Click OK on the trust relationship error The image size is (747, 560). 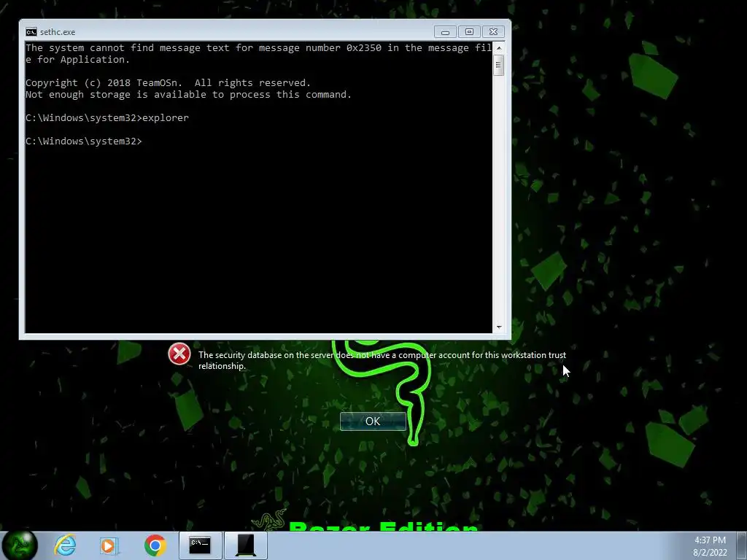(373, 421)
